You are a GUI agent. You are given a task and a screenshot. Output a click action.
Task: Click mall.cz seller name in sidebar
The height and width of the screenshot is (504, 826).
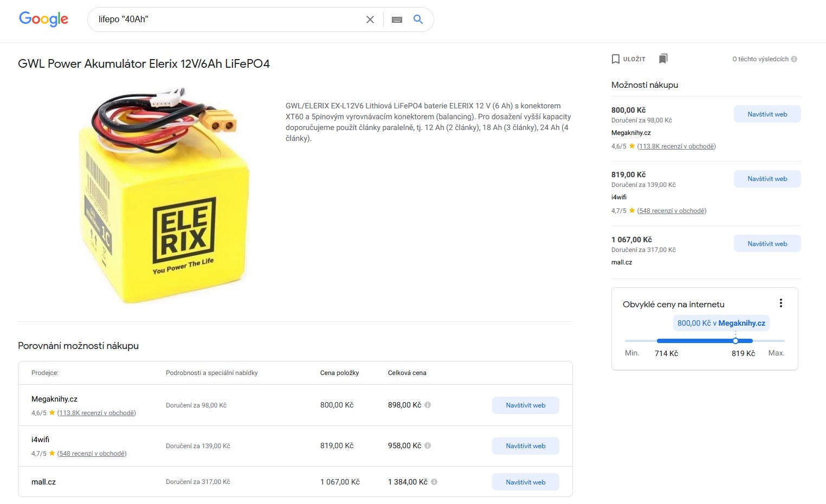(x=622, y=262)
